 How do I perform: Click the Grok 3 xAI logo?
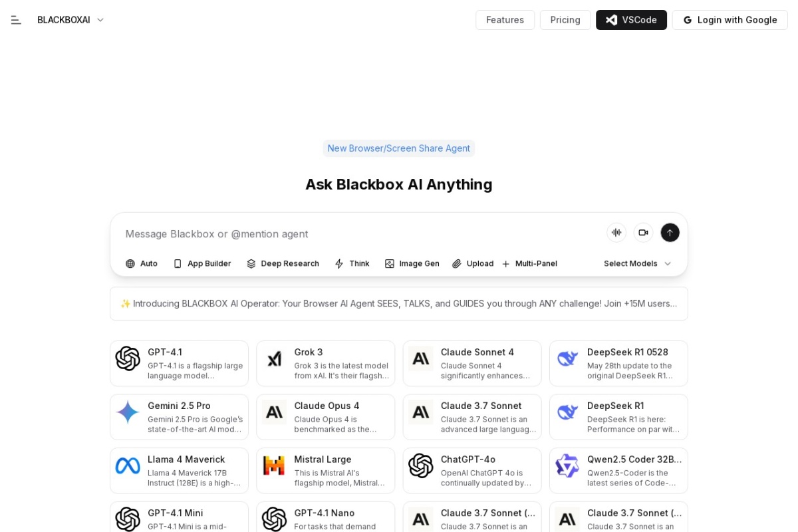[274, 359]
